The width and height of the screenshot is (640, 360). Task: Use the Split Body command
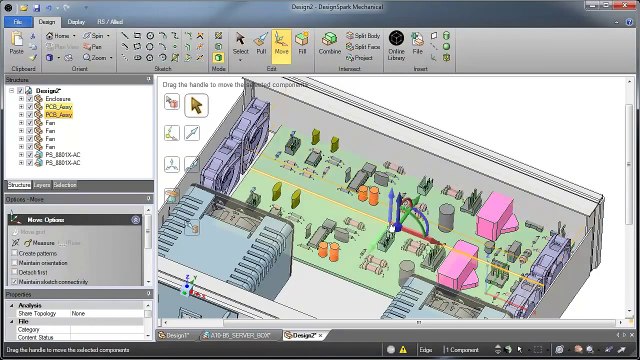(x=363, y=36)
